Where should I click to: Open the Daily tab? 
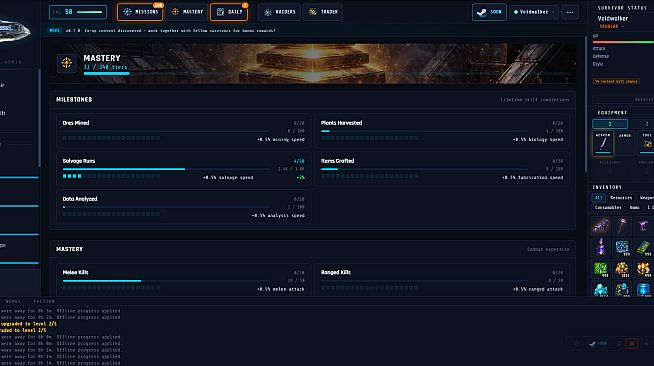pos(229,12)
